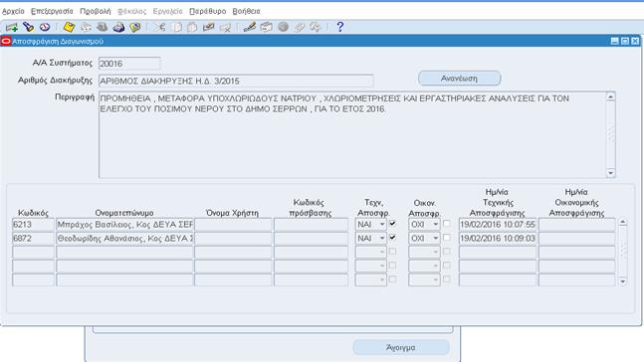Click the Switch Responsibilities toolbar icon
Image resolution: width=644 pixels, height=362 pixels.
[102, 27]
